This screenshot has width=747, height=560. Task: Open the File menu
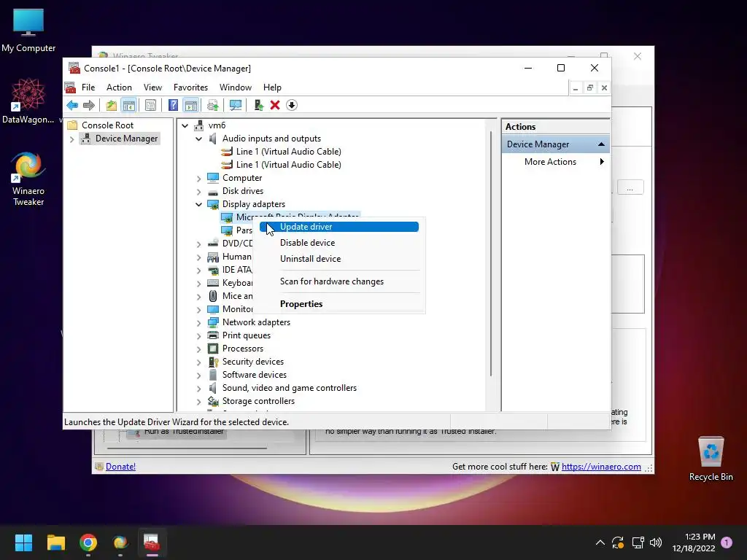(88, 87)
